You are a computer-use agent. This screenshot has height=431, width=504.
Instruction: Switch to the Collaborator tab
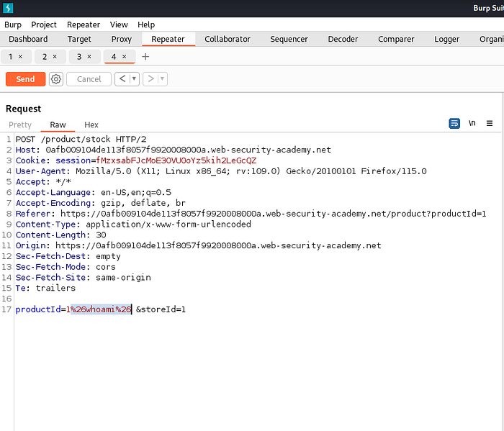[x=228, y=39]
